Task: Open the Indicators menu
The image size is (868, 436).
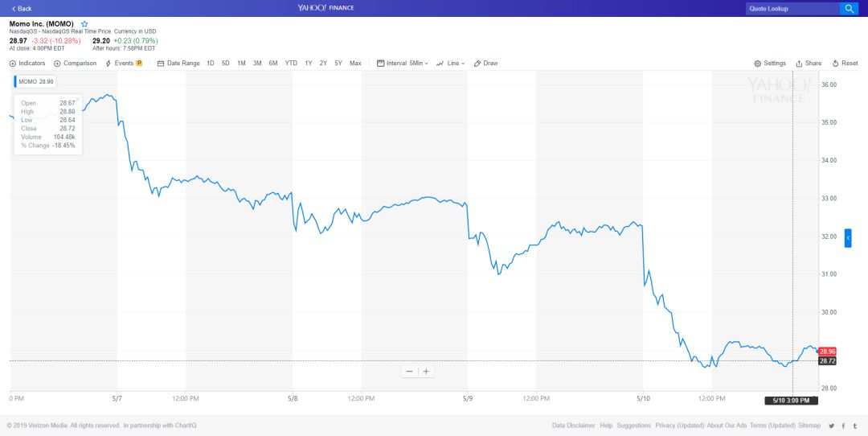Action: coord(27,64)
